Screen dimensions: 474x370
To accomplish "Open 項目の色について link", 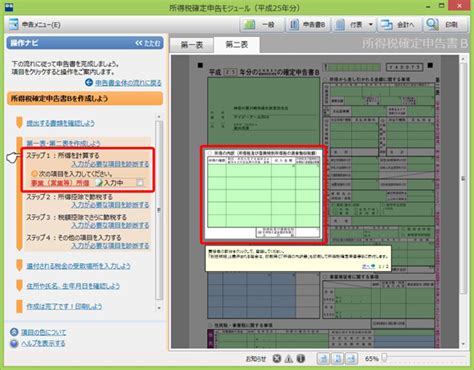I will (x=44, y=332).
